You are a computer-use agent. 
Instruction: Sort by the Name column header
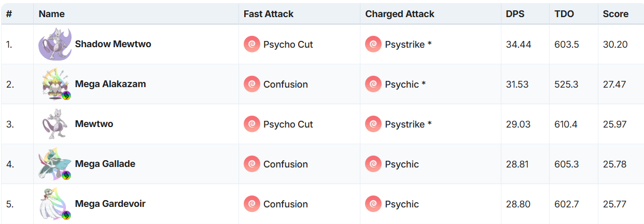(x=52, y=14)
